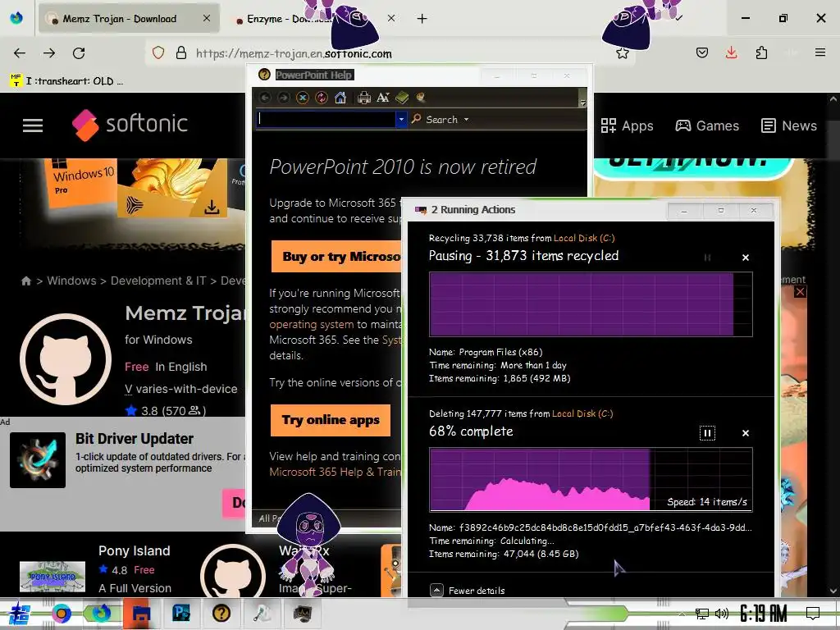Open Pony Island app listing
This screenshot has height=630, width=840.
coord(134,550)
